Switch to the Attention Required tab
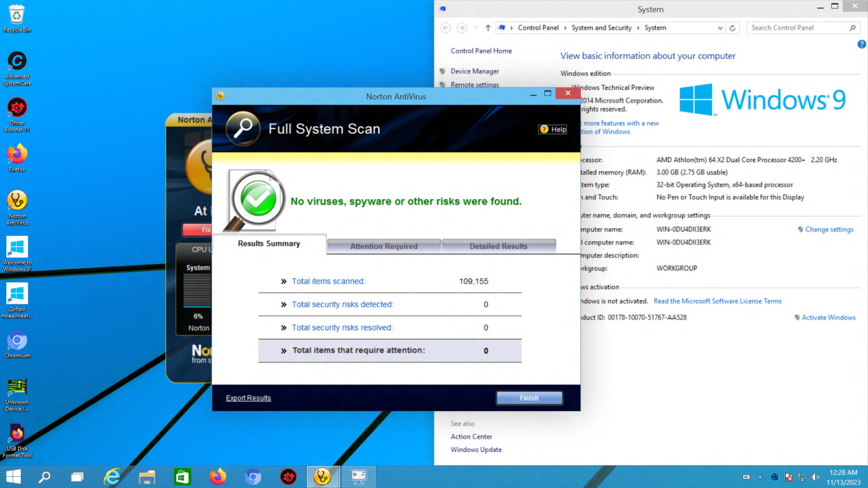 384,246
